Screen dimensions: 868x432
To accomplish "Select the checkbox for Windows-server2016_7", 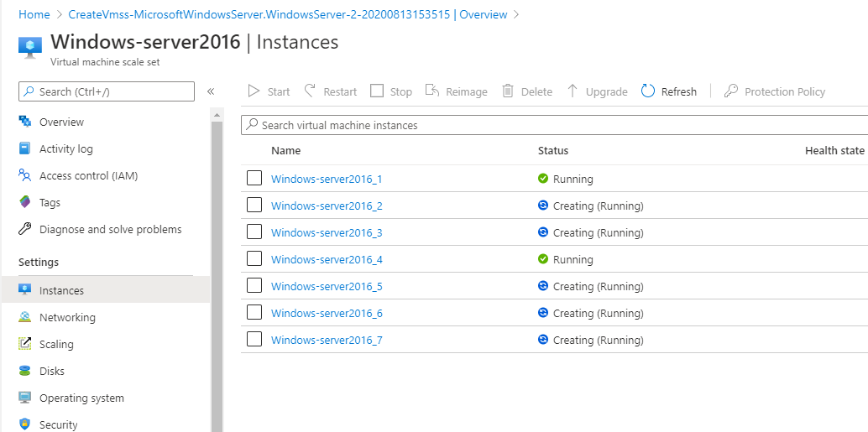I will point(254,340).
